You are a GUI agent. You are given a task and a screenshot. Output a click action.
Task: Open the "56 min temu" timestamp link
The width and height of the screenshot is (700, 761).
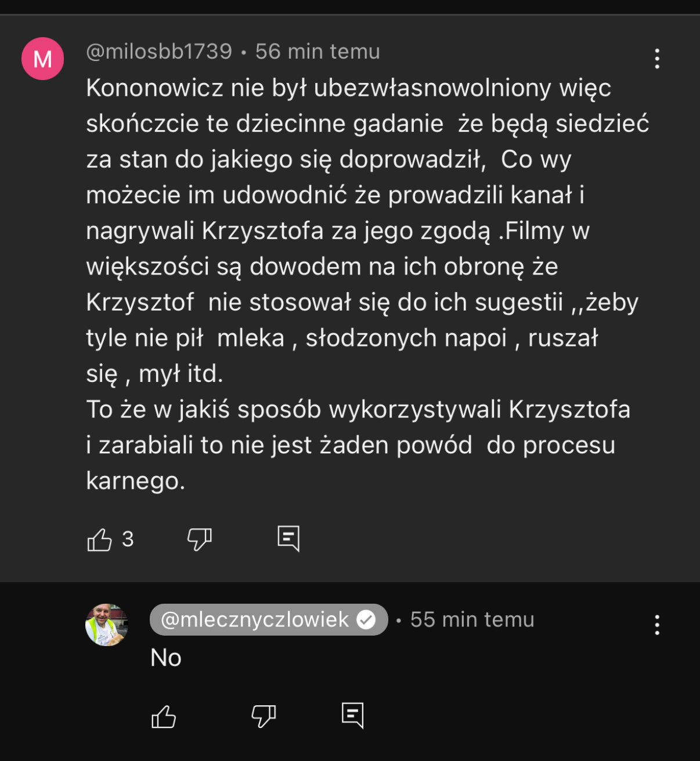click(317, 52)
